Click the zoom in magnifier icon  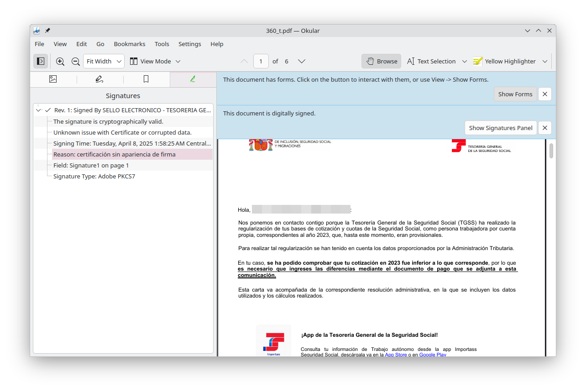point(60,61)
